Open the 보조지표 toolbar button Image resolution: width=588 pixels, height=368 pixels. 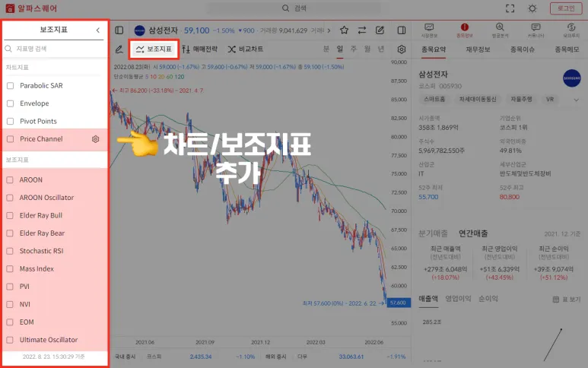click(154, 49)
